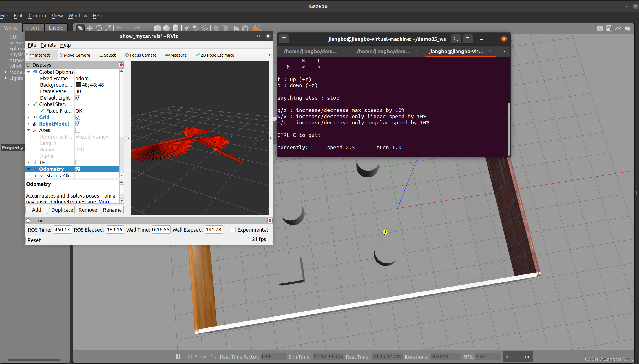Screen dimensions: 639x364
Task: Click the Add display button
Action: (36, 210)
